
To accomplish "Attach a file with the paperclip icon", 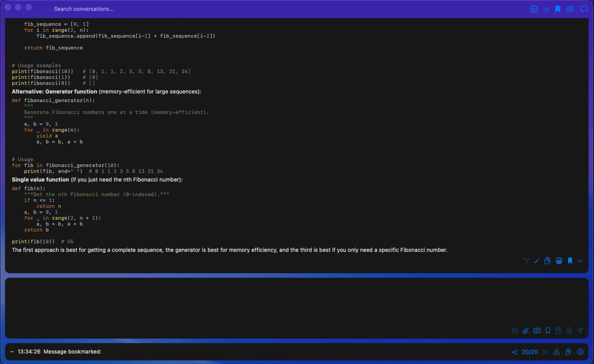I will pos(525,330).
